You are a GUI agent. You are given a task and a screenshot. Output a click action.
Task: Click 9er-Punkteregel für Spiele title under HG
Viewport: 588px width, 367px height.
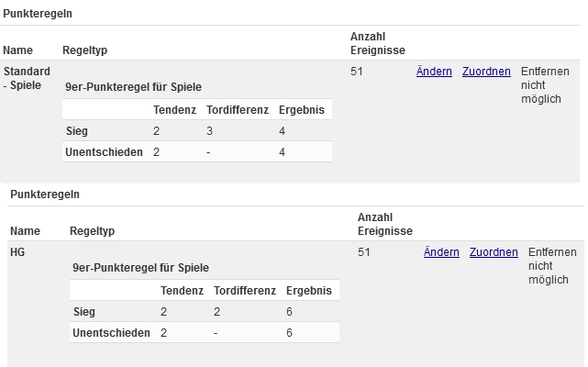[140, 268]
